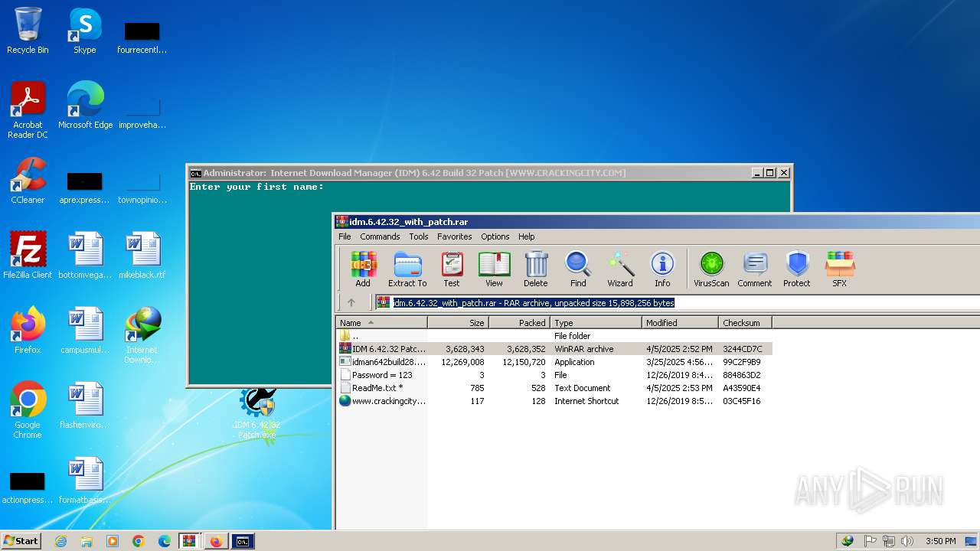The image size is (980, 551).
Task: Open the Commands menu
Action: (380, 236)
